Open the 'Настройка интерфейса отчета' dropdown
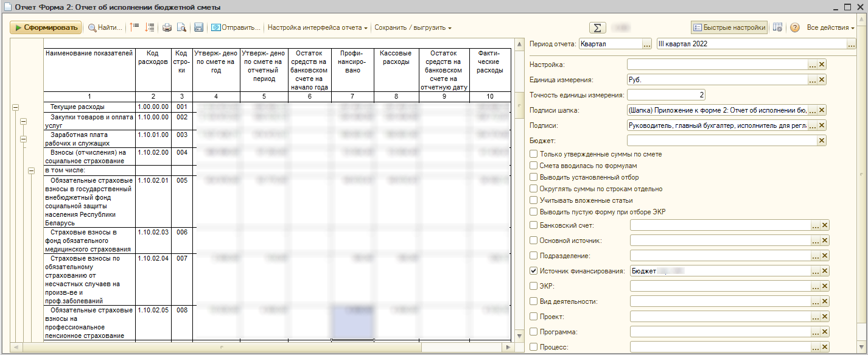868x355 pixels. coord(317,27)
